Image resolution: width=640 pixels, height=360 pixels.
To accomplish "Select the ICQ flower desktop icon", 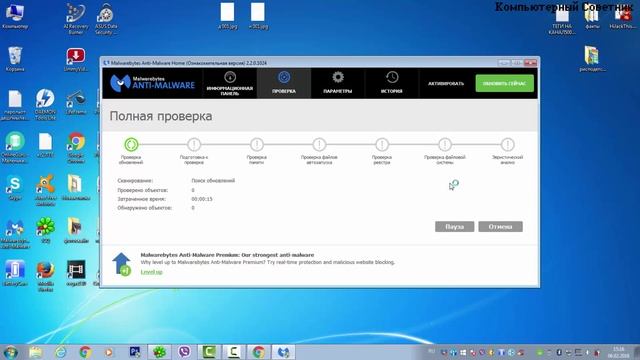I will 45,231.
